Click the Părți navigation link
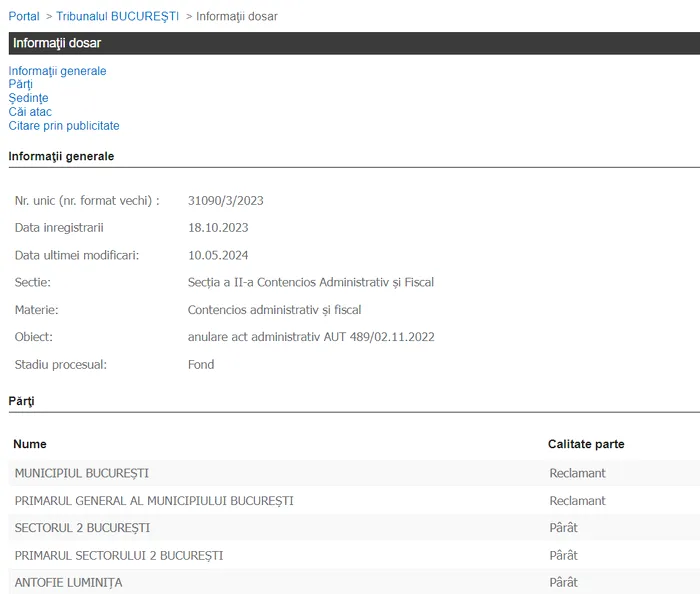The height and width of the screenshot is (594, 700). click(20, 85)
